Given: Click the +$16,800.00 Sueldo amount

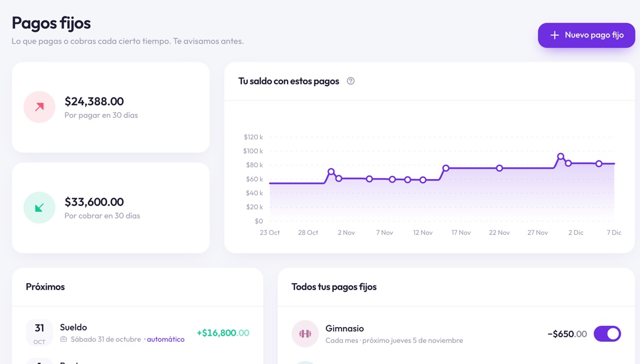Looking at the screenshot, I should coord(223,333).
